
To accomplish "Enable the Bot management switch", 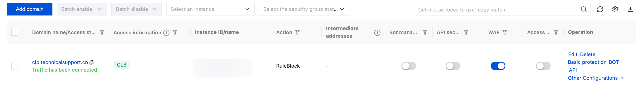I will coord(409,66).
